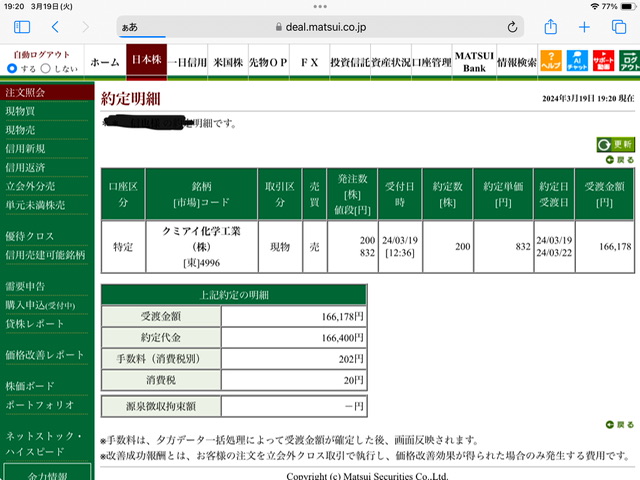This screenshot has height=480, width=640.
Task: Select 信用売建可能銘柄 in the sidebar
Action: click(45, 255)
